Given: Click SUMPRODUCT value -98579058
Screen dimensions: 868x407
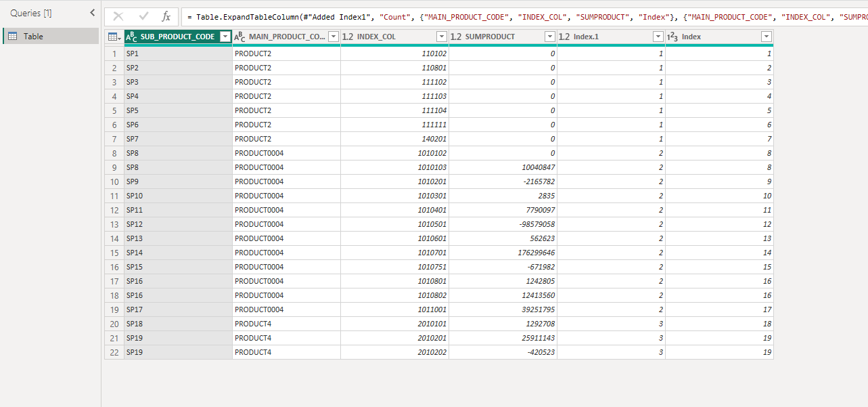Looking at the screenshot, I should pyautogui.click(x=503, y=224).
